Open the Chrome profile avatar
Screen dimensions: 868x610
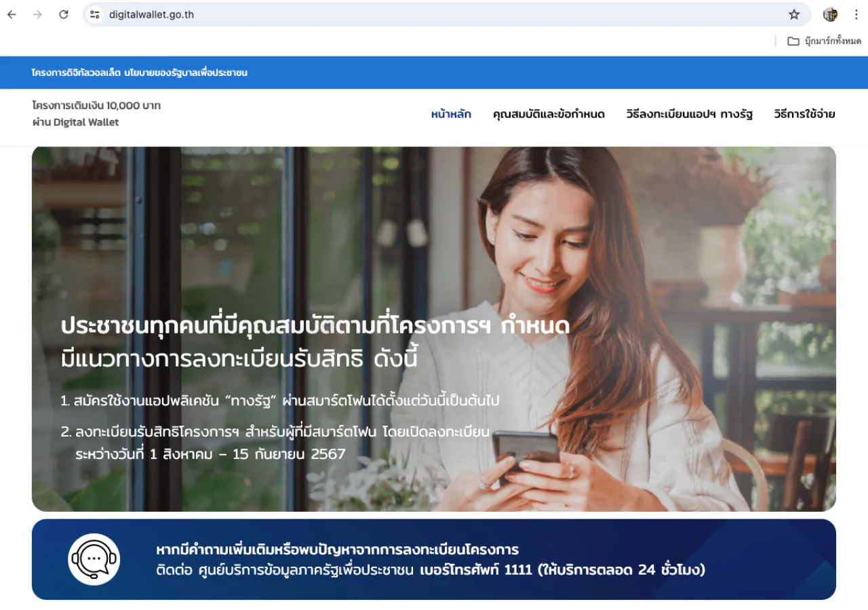click(x=831, y=14)
